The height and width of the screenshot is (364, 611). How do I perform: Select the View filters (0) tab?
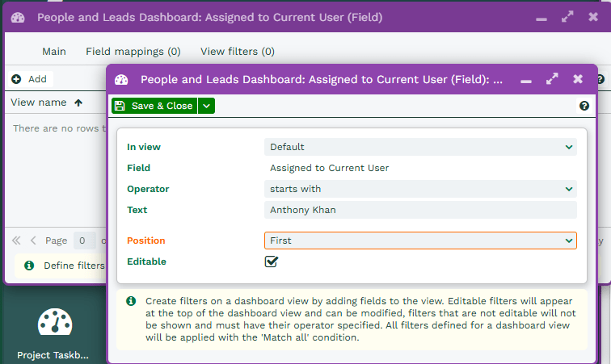[x=238, y=52]
